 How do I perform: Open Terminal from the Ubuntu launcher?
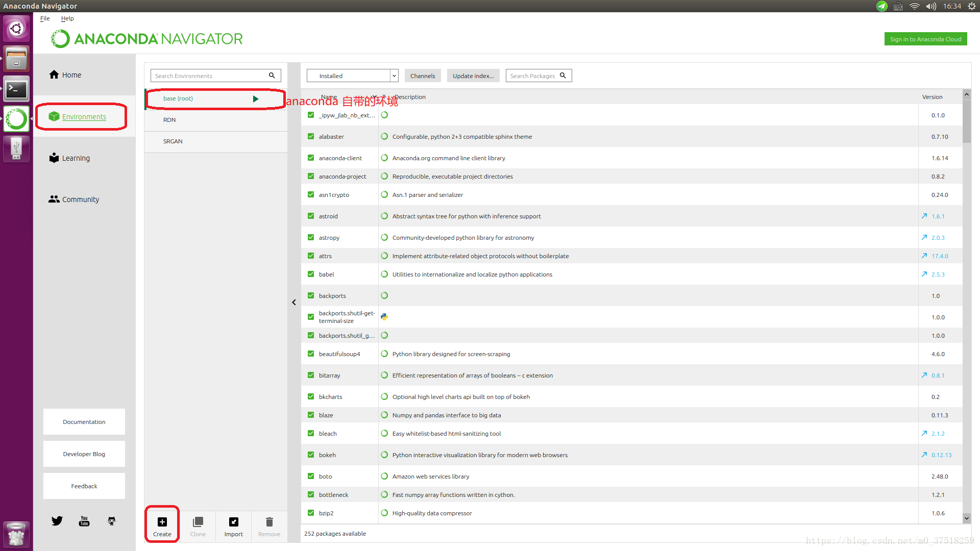click(x=16, y=89)
